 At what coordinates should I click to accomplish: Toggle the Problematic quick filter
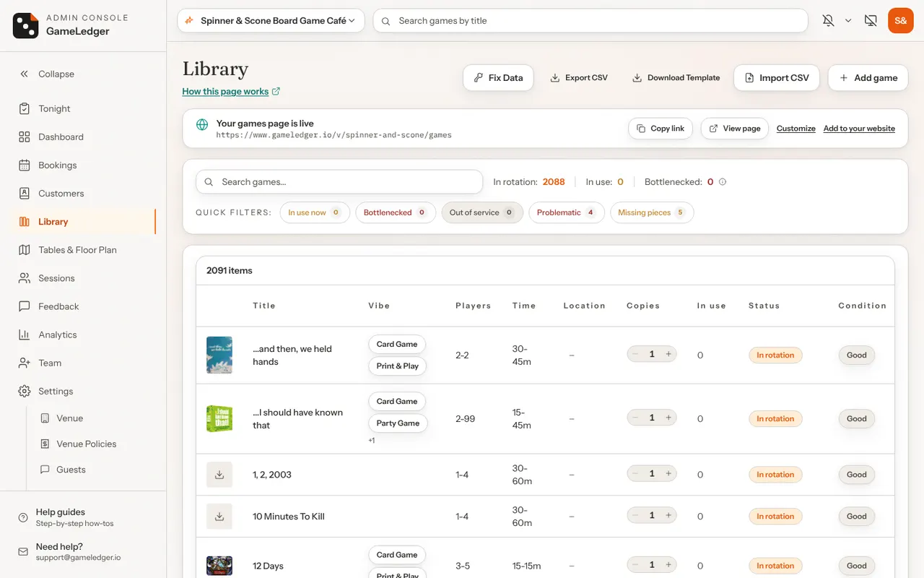pyautogui.click(x=567, y=212)
